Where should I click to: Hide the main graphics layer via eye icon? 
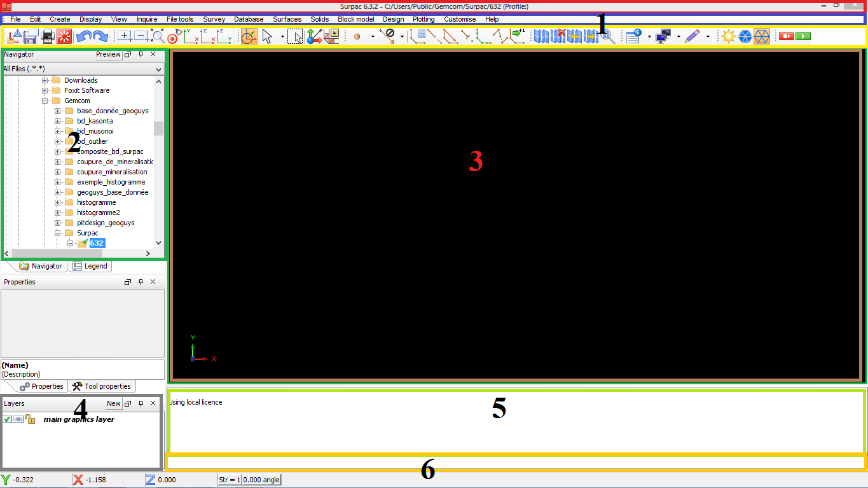[x=18, y=419]
